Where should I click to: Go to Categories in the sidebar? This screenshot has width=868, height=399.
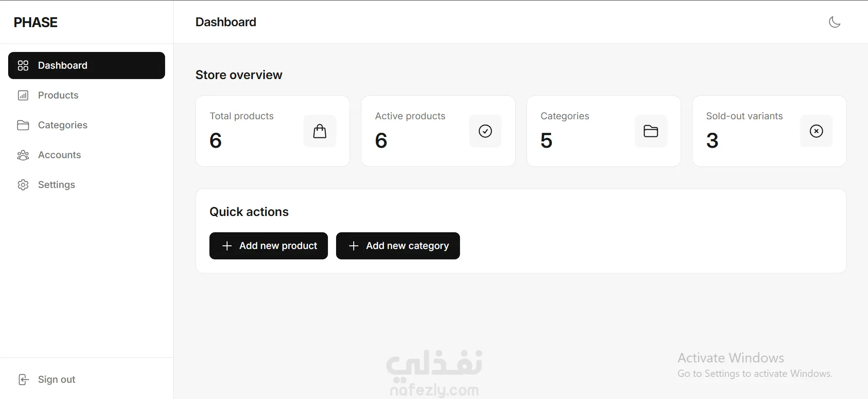[86, 125]
